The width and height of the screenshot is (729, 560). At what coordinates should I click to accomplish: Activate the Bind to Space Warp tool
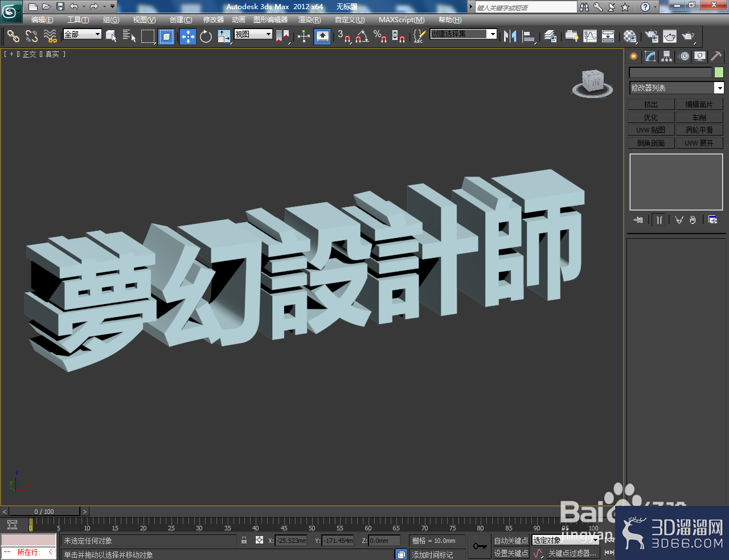50,36
